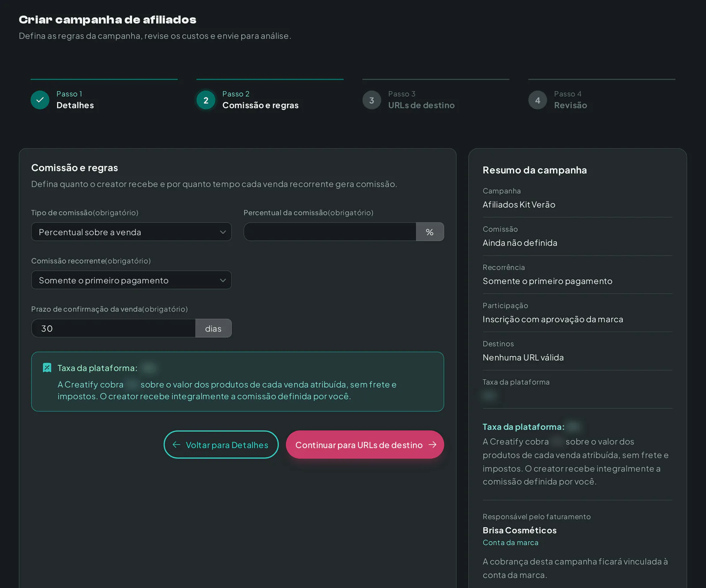Click the platform fee receipt icon
This screenshot has height=588, width=706.
tap(47, 368)
